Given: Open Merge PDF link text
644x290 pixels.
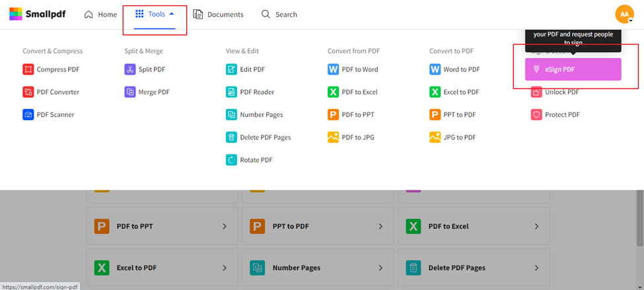Looking at the screenshot, I should coord(154,92).
